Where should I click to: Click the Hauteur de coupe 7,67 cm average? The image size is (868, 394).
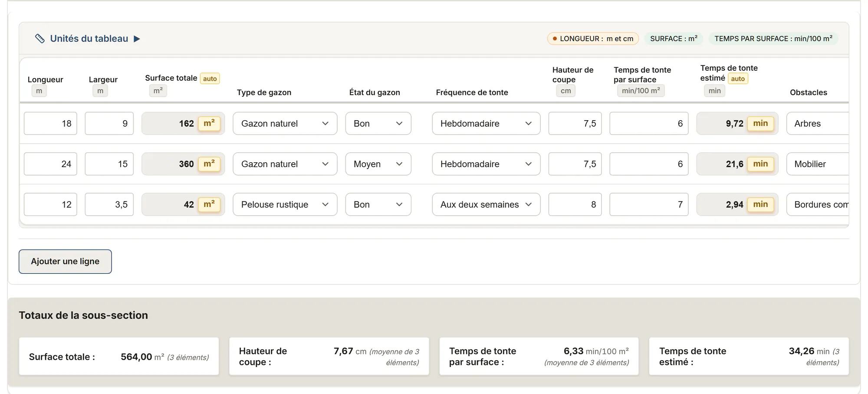click(329, 357)
